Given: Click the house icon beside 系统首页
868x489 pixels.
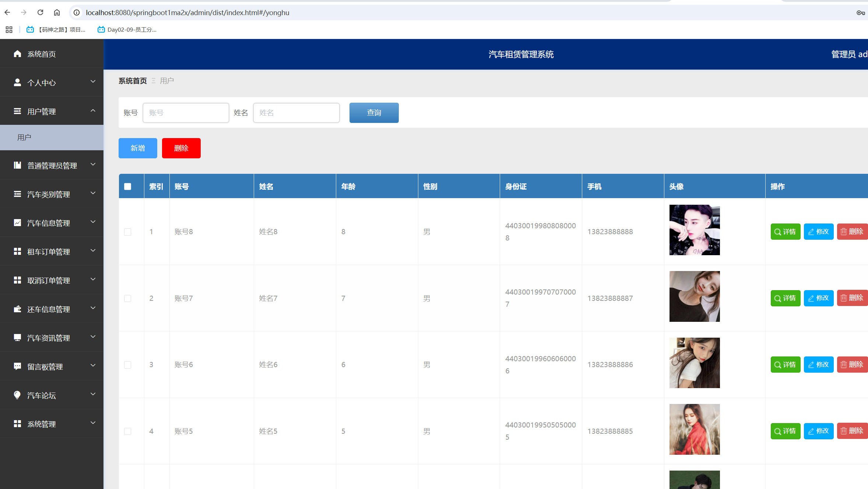Looking at the screenshot, I should pos(17,54).
